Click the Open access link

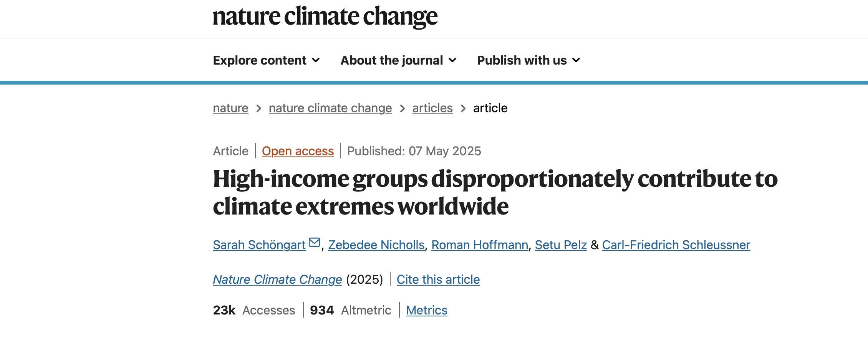(x=298, y=151)
